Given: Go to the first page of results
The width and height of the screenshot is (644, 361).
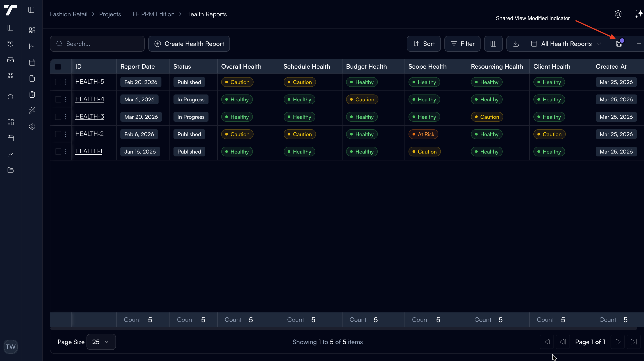Looking at the screenshot, I should point(547,342).
